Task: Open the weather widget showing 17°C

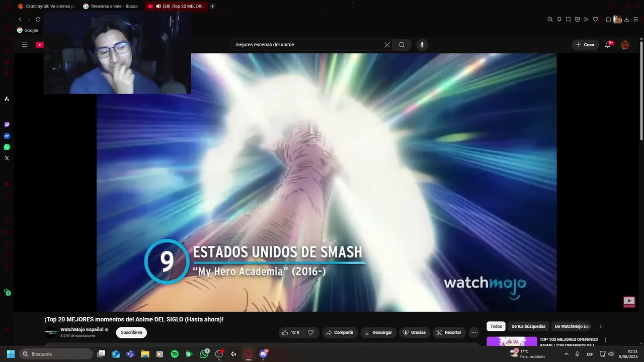Action: point(527,354)
